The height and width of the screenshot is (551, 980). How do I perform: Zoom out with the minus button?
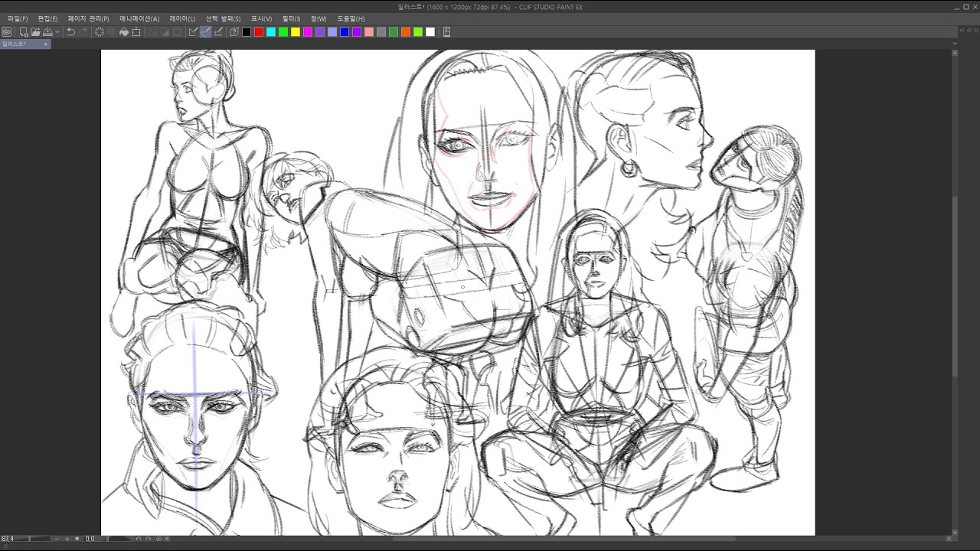tap(57, 539)
